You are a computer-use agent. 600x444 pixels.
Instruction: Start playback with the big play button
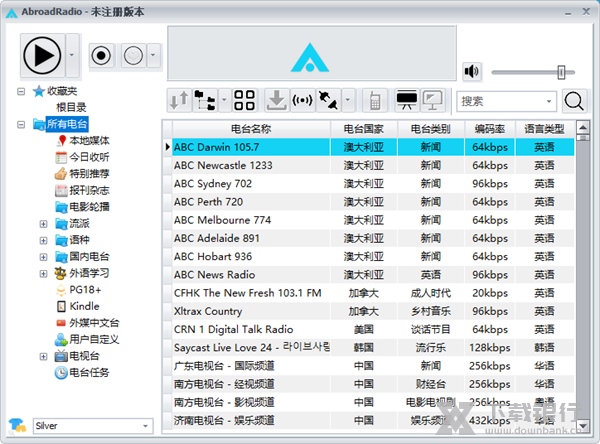(42, 55)
